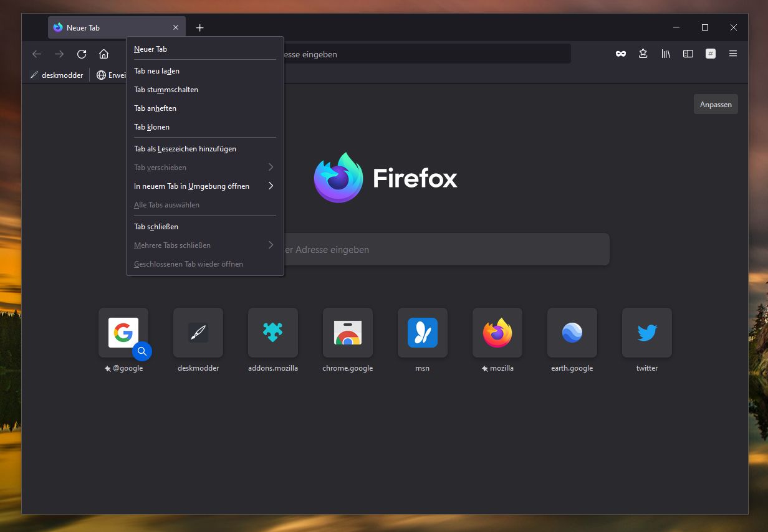Click the hash extension icon
This screenshot has width=768, height=532.
(x=711, y=54)
